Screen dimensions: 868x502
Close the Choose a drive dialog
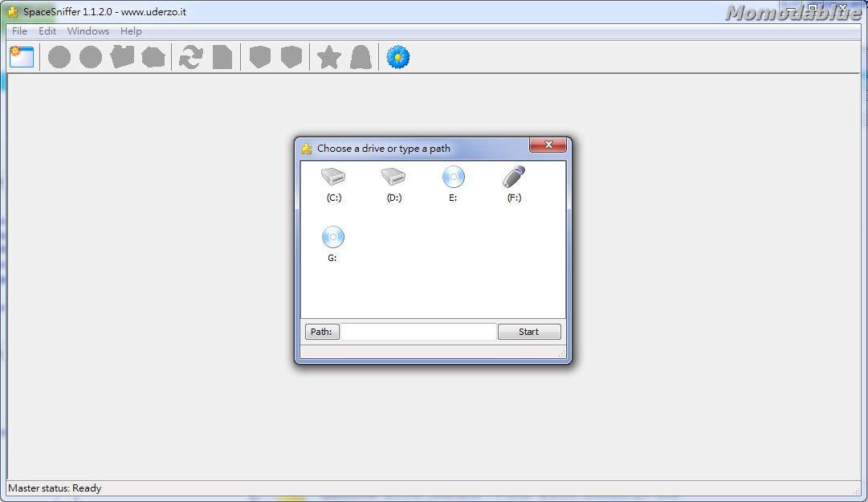coord(548,145)
